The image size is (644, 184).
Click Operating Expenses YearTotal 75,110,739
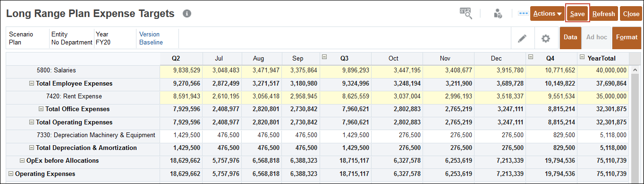point(603,174)
